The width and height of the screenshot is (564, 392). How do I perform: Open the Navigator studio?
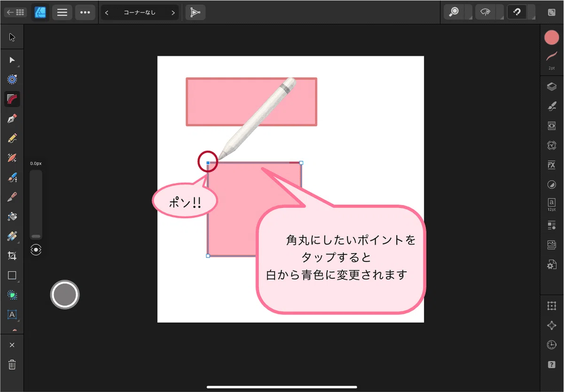[552, 325]
